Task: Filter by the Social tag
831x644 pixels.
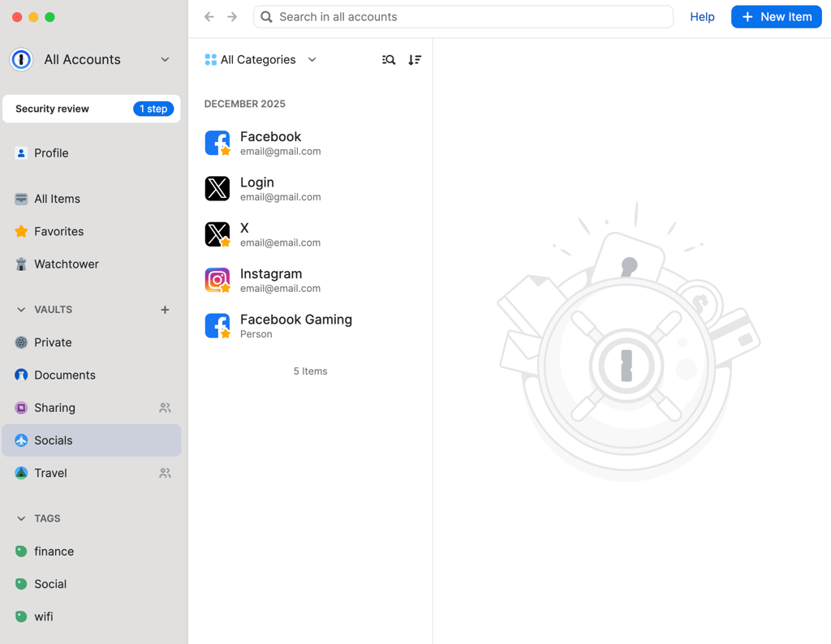Action: click(x=91, y=584)
